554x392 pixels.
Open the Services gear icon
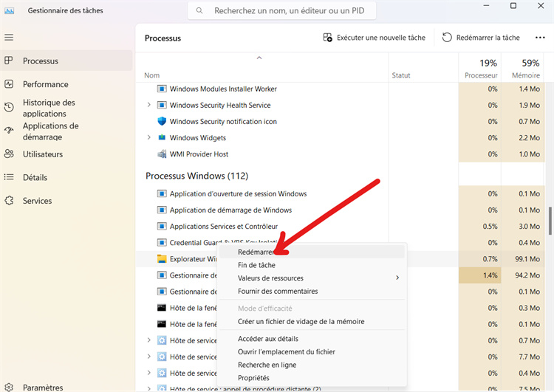coord(9,201)
